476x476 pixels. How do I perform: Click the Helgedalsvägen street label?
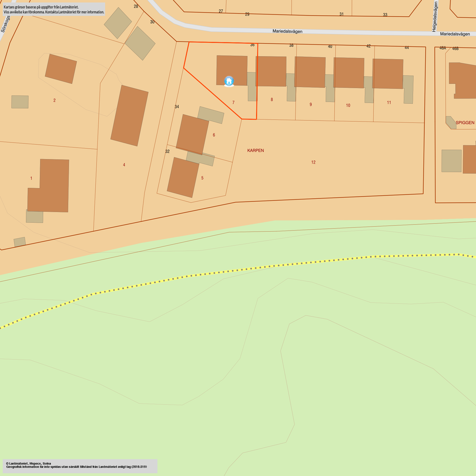point(435,16)
